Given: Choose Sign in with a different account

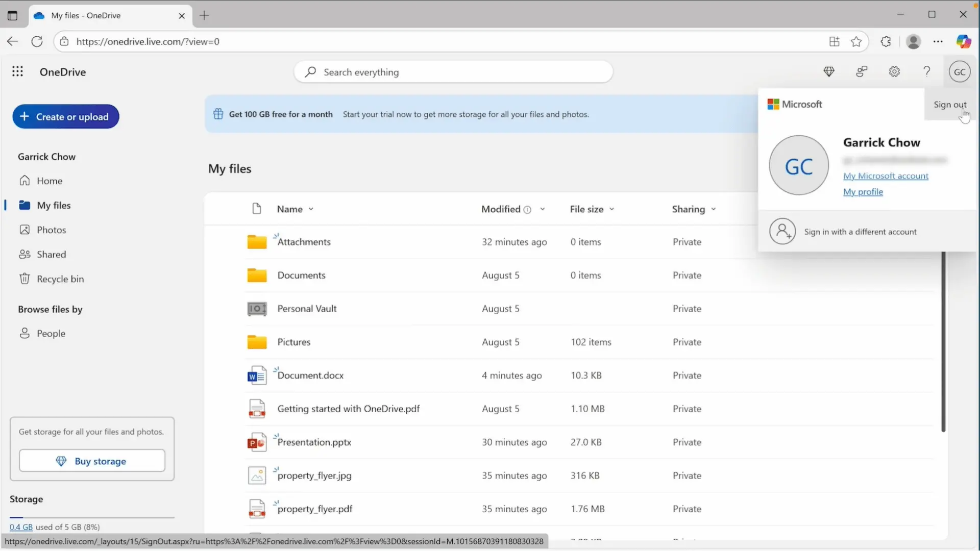Looking at the screenshot, I should tap(867, 232).
